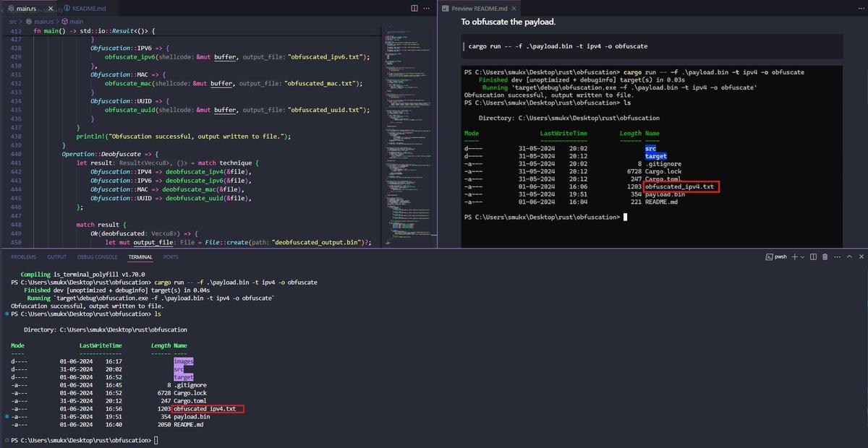Click the code minimap in main.rs
This screenshot has height=448, width=868.
tap(406, 108)
